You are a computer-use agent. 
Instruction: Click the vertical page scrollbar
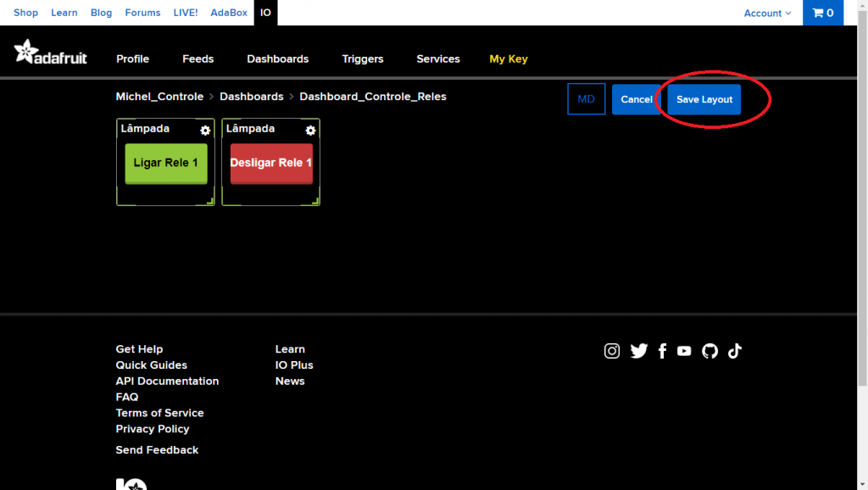point(862,198)
